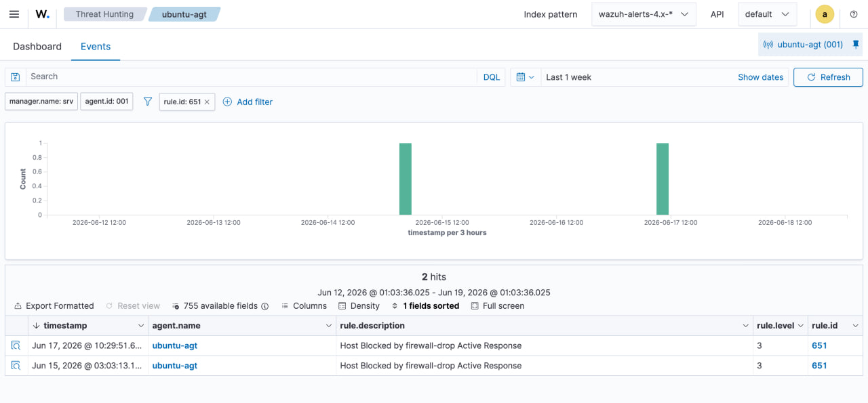Remove the rule.id: 651 filter
Viewport: 868px width, 403px height.
(207, 102)
